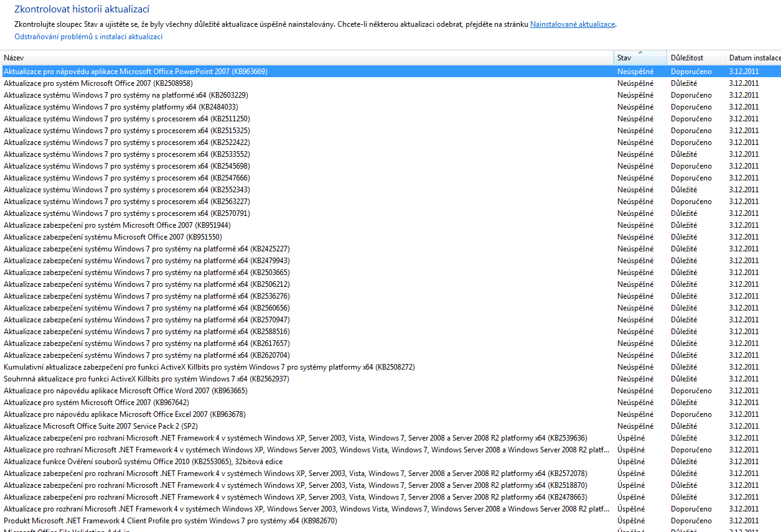This screenshot has width=781, height=532.
Task: Select Windows 7 update KB2570791 row
Action: 390,213
